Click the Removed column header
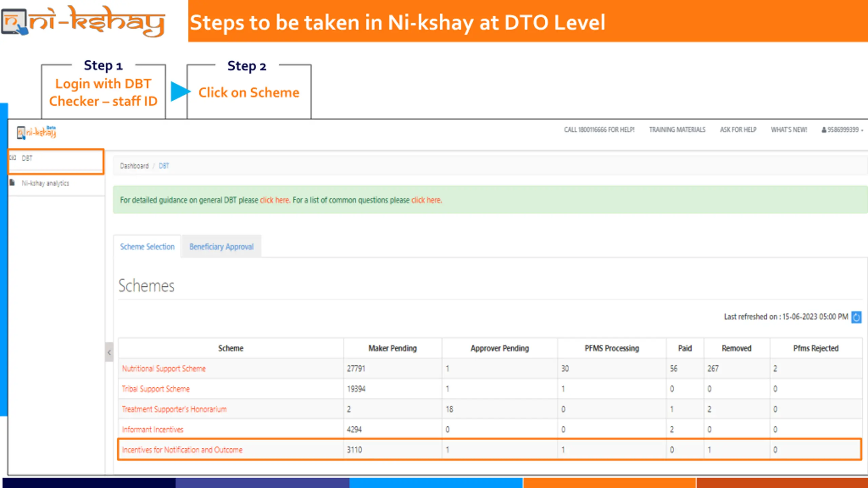Image resolution: width=868 pixels, height=488 pixels. pyautogui.click(x=736, y=348)
